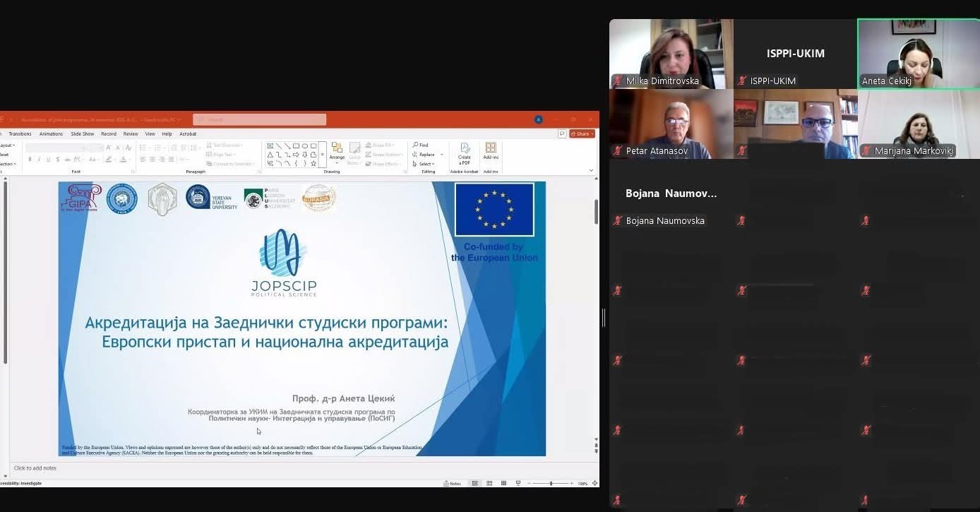
Task: Expand the Arrange dropdown
Action: coord(337,152)
